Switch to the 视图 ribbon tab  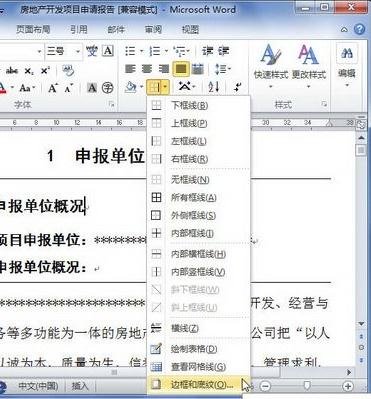(190, 29)
